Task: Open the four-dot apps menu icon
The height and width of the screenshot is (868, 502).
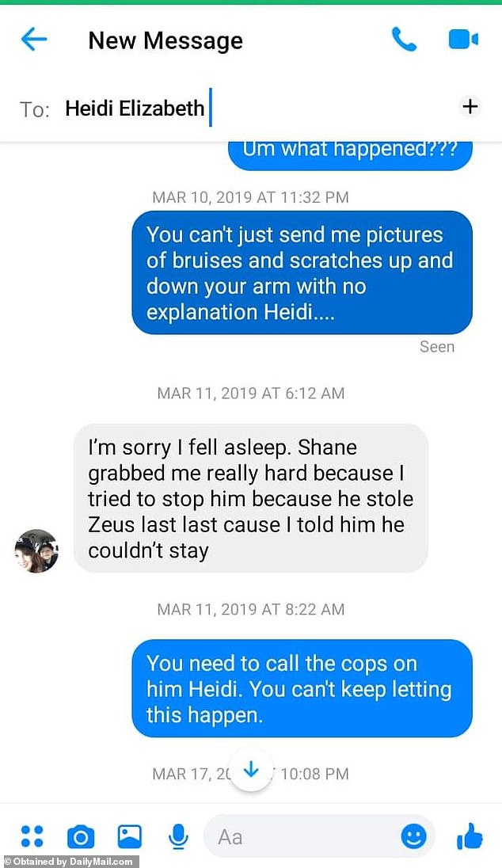Action: pos(32,836)
